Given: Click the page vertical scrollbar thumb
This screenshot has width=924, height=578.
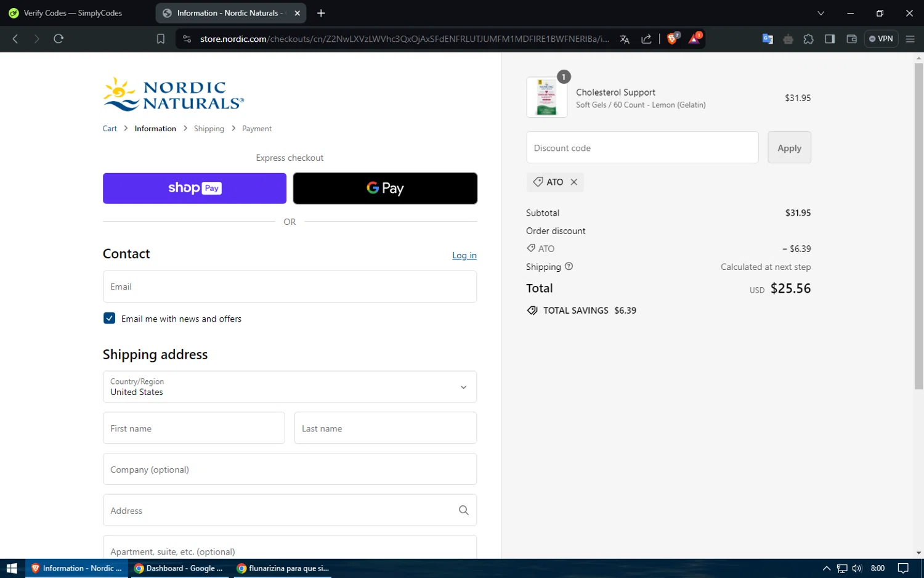Looking at the screenshot, I should (918, 226).
